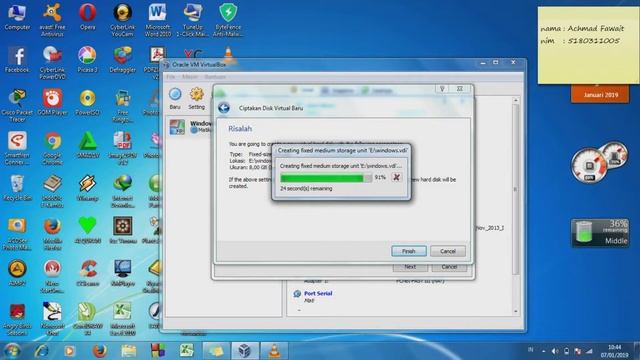This screenshot has width=640, height=360.
Task: Open the Port Serial section link
Action: point(318,293)
